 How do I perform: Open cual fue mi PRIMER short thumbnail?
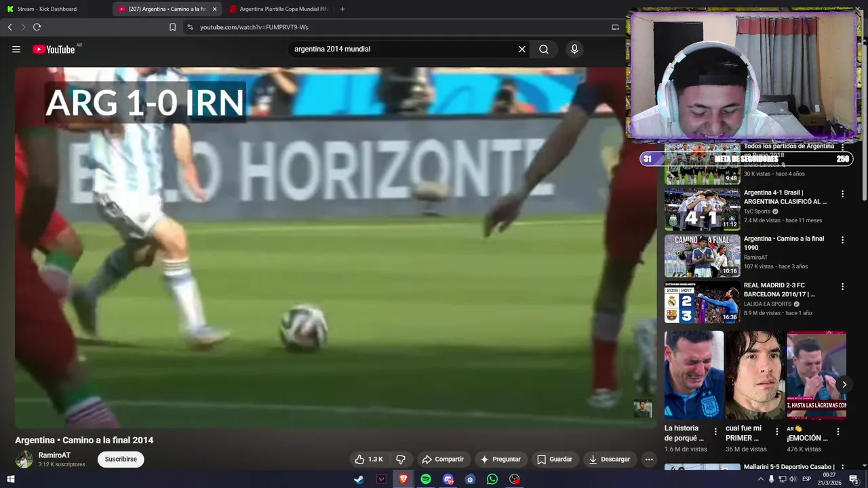(x=755, y=375)
